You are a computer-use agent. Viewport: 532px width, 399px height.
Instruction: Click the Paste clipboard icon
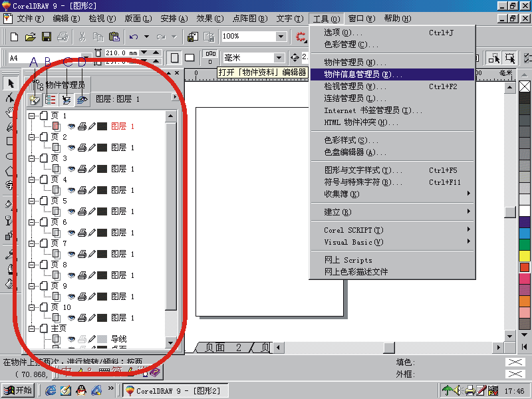click(114, 37)
